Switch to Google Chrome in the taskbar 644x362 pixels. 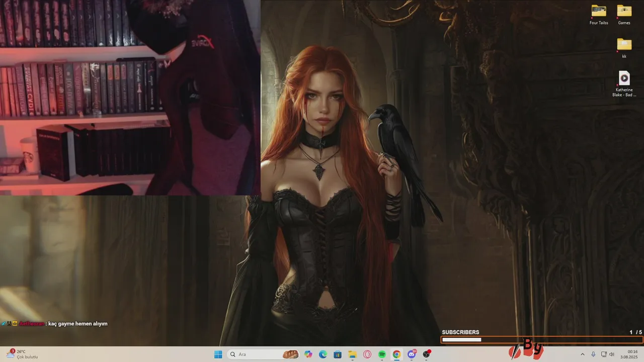(x=396, y=354)
